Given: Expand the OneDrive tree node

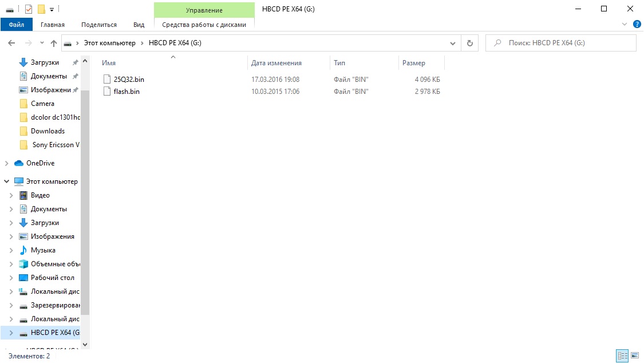Looking at the screenshot, I should 7,163.
